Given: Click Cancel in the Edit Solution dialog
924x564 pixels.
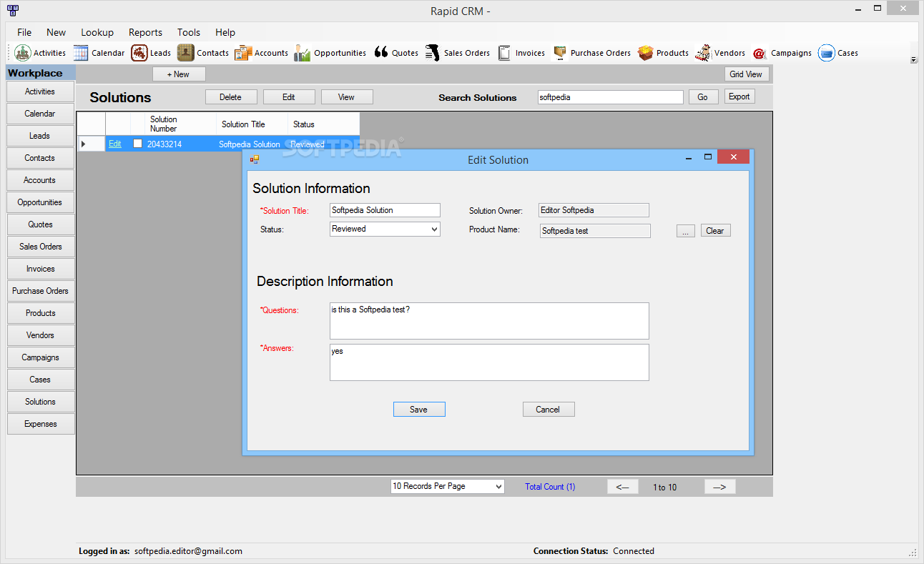Looking at the screenshot, I should pyautogui.click(x=549, y=409).
